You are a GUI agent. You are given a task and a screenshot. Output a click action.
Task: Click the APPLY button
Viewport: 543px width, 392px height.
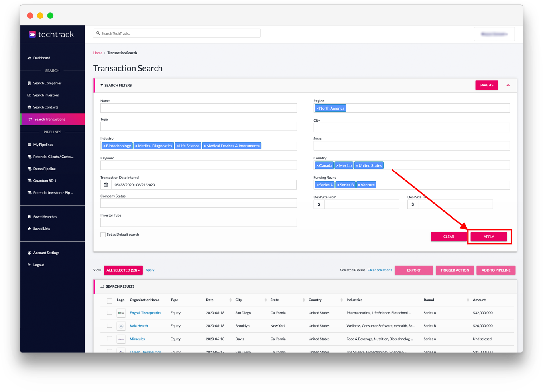coord(489,236)
